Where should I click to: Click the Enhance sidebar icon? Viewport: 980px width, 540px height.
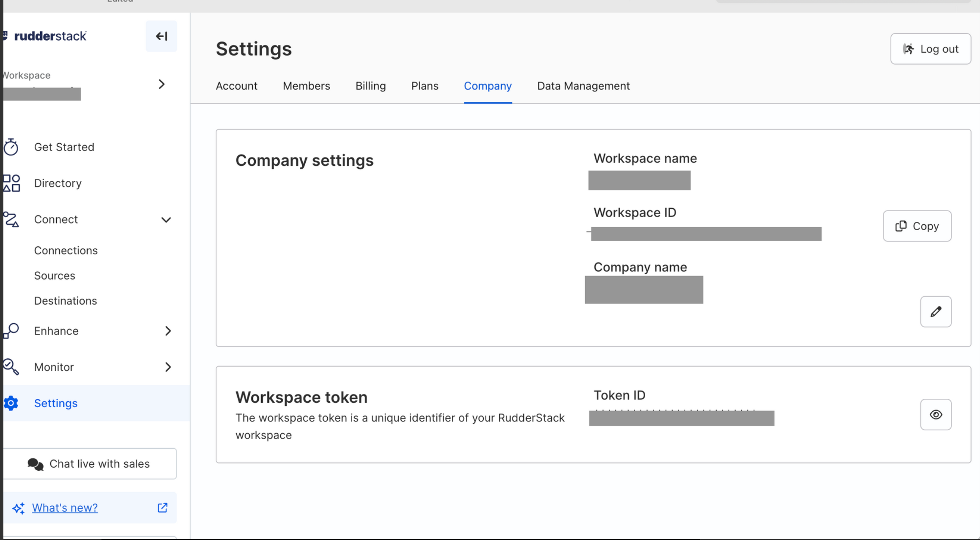(11, 331)
